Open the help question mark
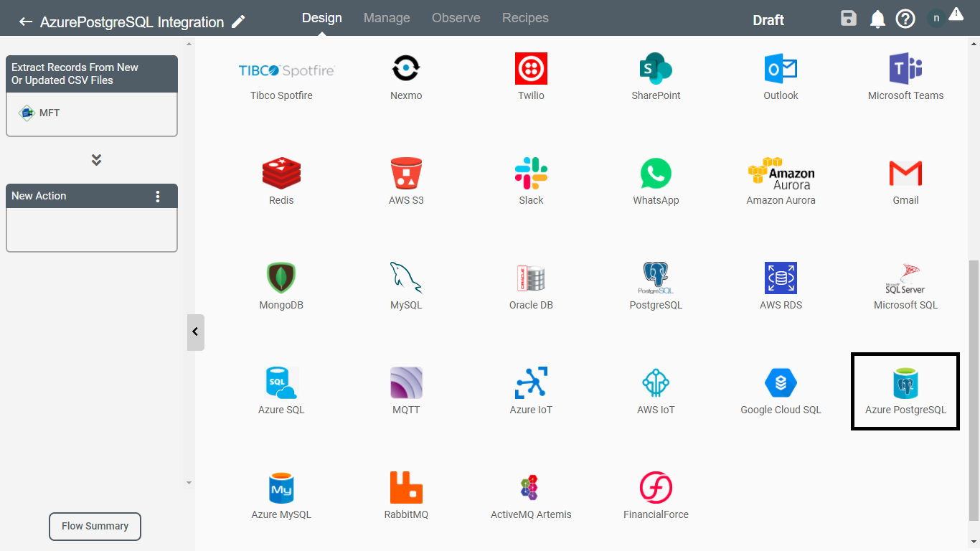This screenshot has height=551, width=980. (x=905, y=19)
